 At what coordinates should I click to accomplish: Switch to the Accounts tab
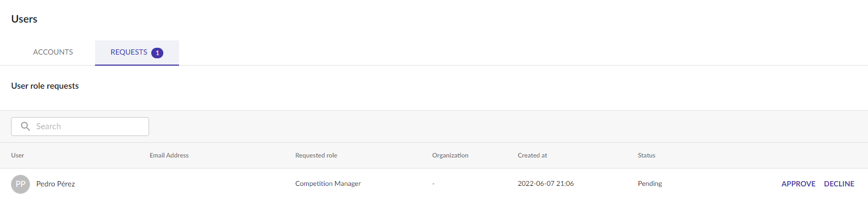(x=53, y=52)
